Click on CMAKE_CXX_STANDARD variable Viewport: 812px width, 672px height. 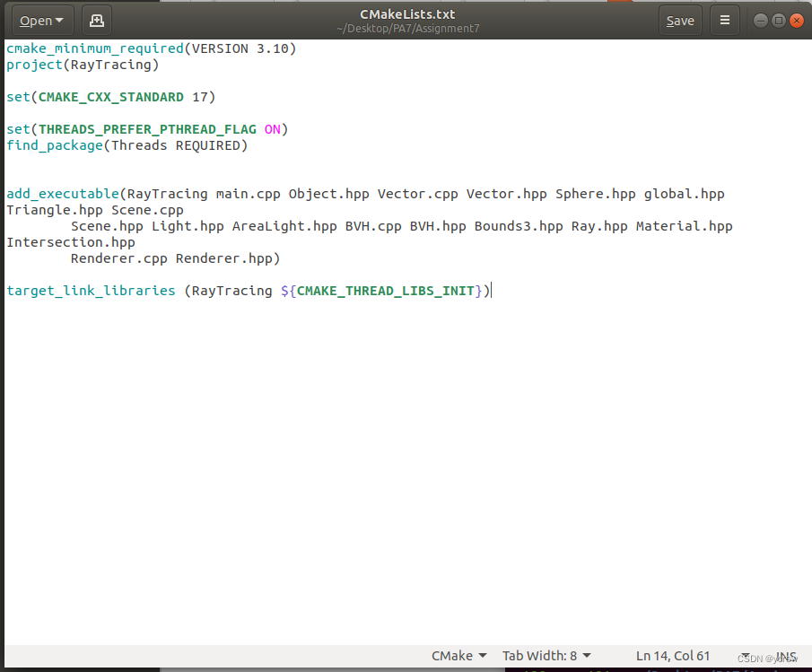[x=111, y=97]
